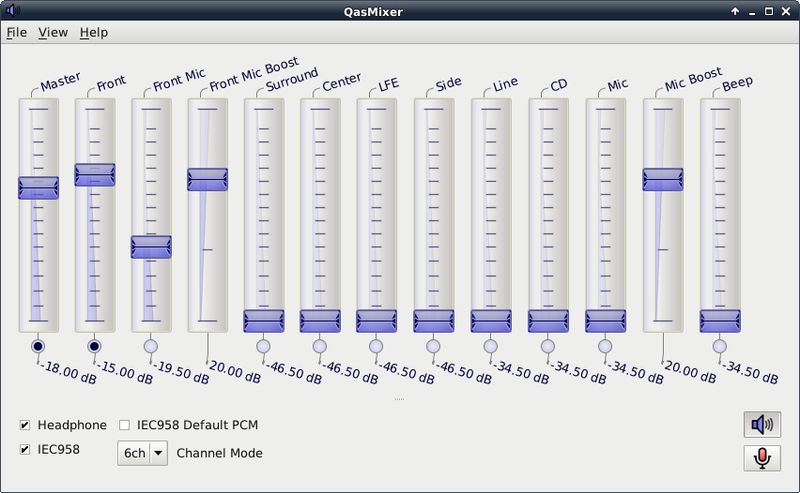The image size is (800, 493).
Task: Click the Mic Boost channel label
Action: [x=693, y=79]
